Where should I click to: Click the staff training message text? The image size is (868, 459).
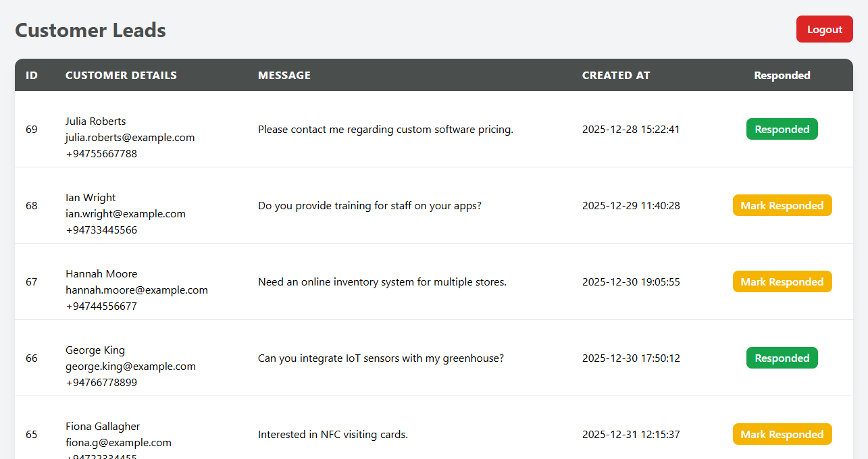(x=369, y=206)
